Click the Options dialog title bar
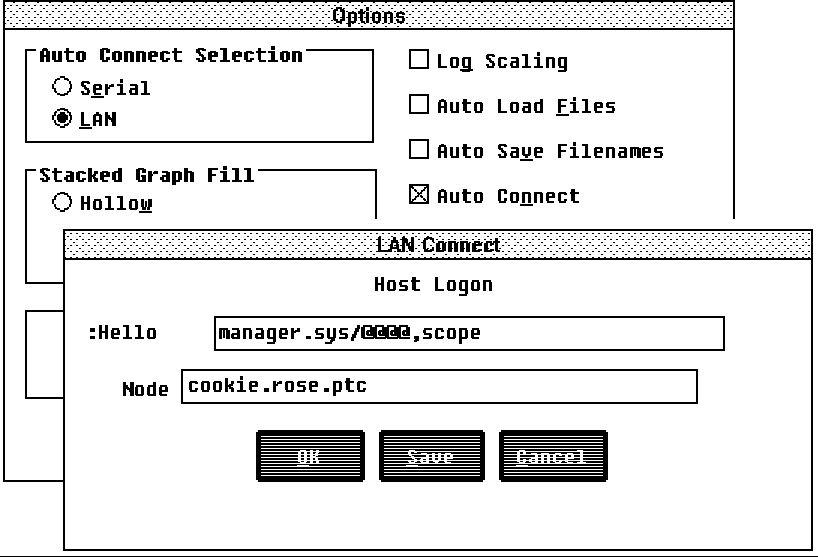The width and height of the screenshot is (818, 557). pos(368,14)
